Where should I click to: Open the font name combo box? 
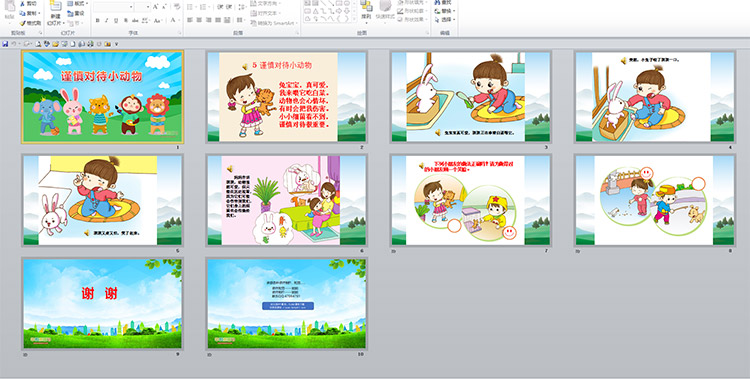[x=114, y=7]
